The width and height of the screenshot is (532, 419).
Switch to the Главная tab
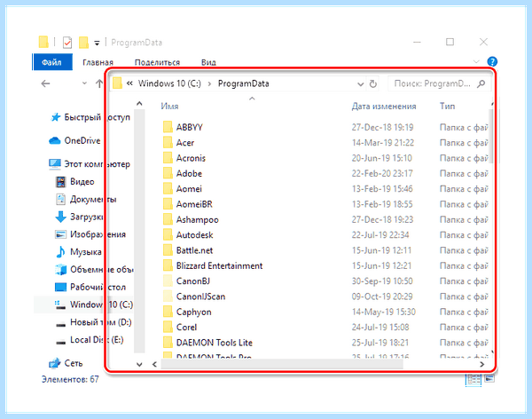(98, 62)
